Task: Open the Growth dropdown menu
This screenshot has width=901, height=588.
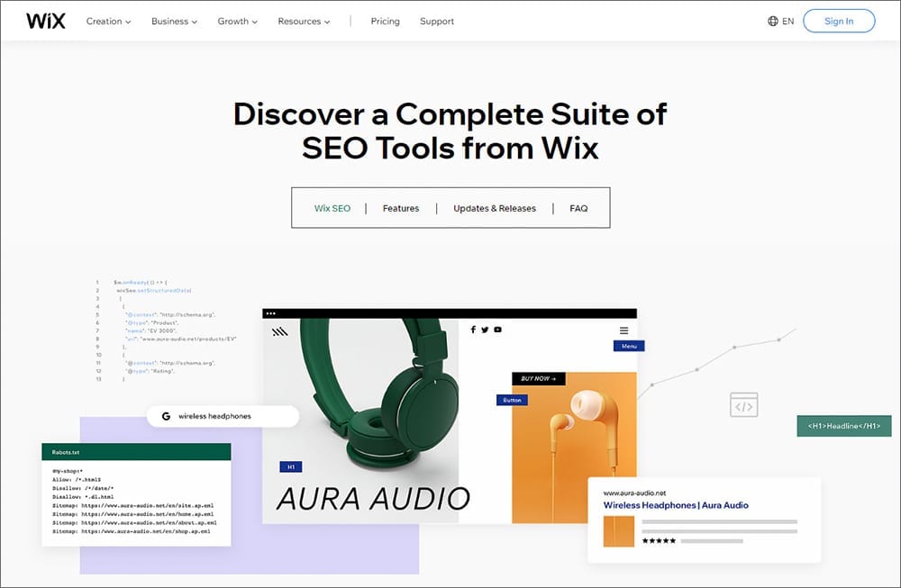Action: point(237,22)
